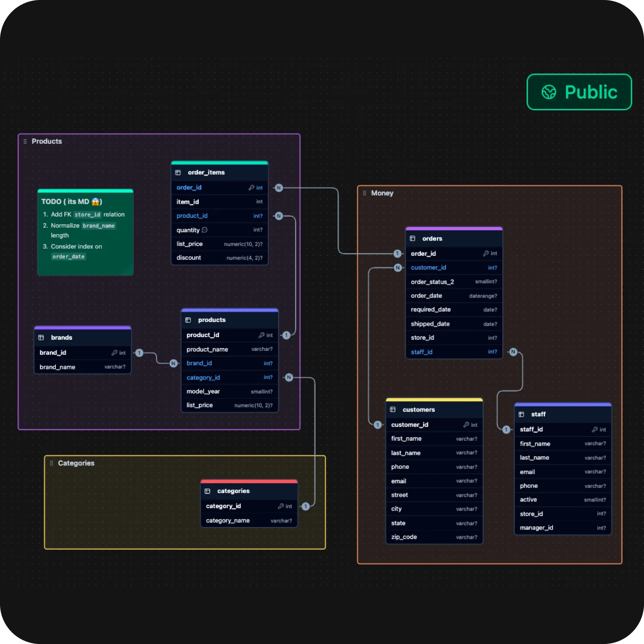The height and width of the screenshot is (644, 644).
Task: Click the key icon on customer_id in customers
Action: [x=466, y=425]
